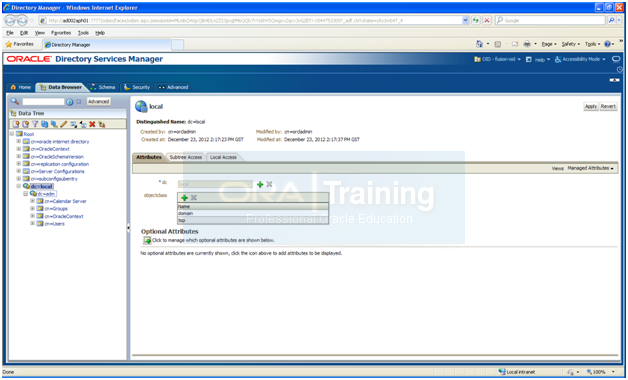Click the IE Print icon
Screen dimensions: 628x380
point(527,44)
